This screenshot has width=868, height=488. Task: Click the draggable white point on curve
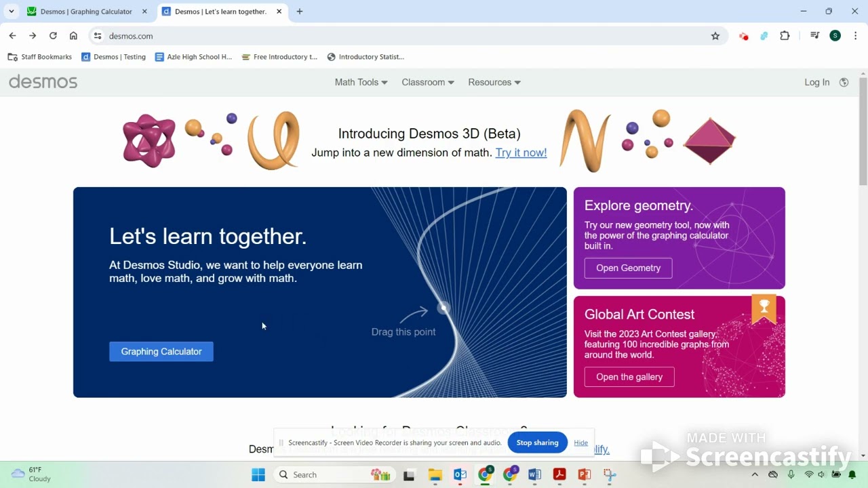pyautogui.click(x=443, y=308)
